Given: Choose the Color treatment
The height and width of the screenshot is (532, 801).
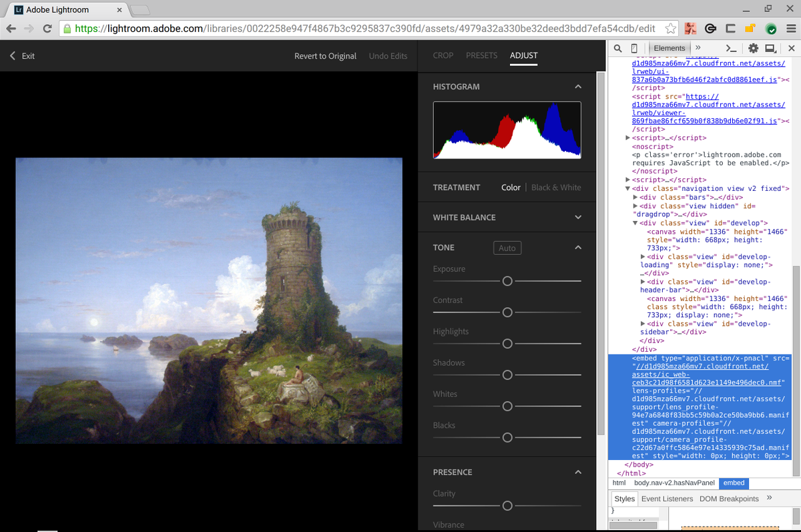Looking at the screenshot, I should click(511, 188).
